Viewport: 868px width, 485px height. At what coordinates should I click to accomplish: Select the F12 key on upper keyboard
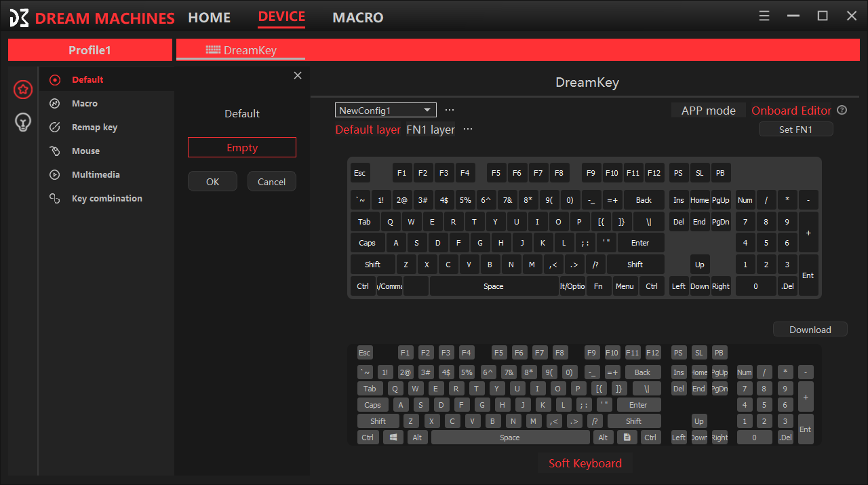click(654, 173)
